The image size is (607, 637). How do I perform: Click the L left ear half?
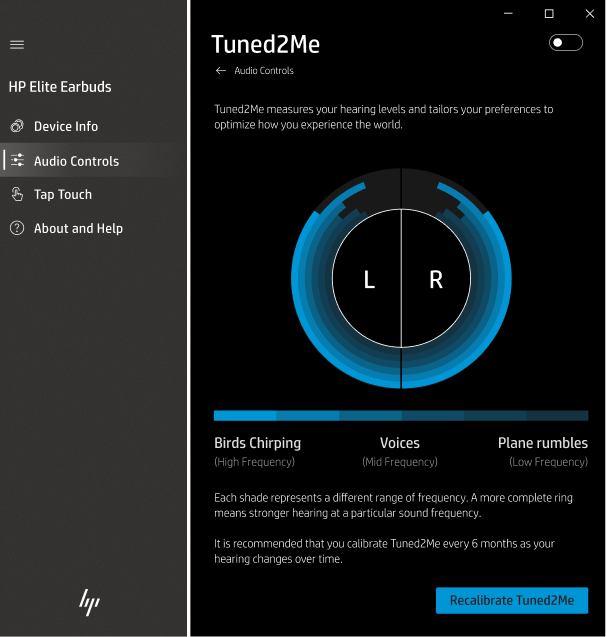(369, 279)
